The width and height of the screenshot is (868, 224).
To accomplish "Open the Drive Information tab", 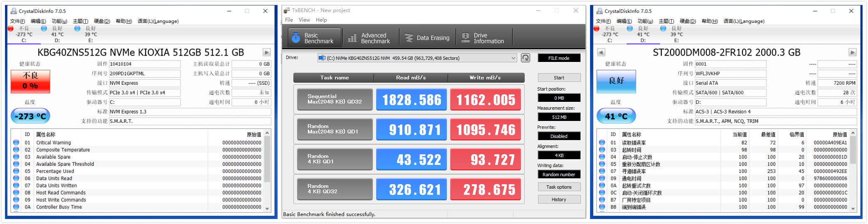I will point(484,38).
